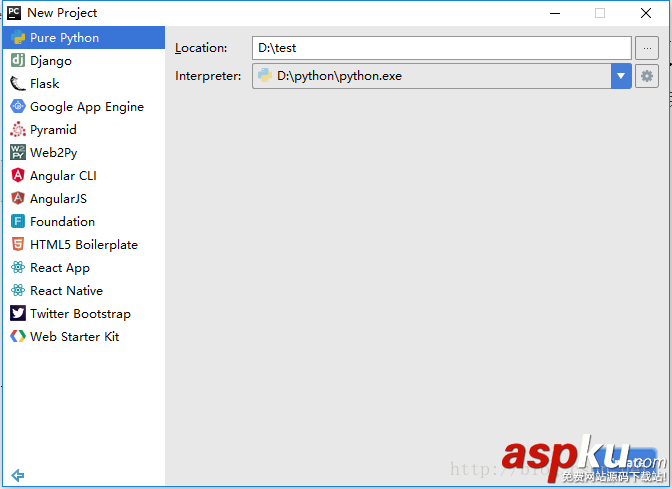The height and width of the screenshot is (489, 672).
Task: Expand the Interpreter dropdown arrow
Action: (x=621, y=76)
